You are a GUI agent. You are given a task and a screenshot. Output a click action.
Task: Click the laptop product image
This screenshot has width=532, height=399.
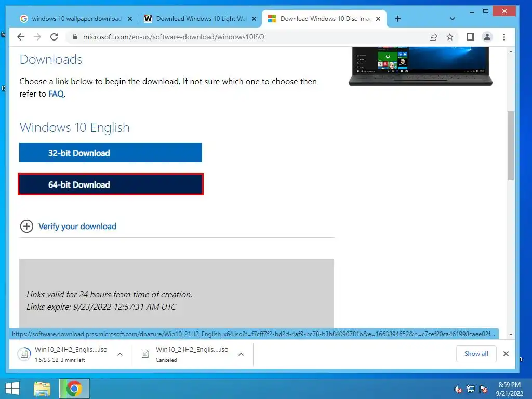point(420,66)
